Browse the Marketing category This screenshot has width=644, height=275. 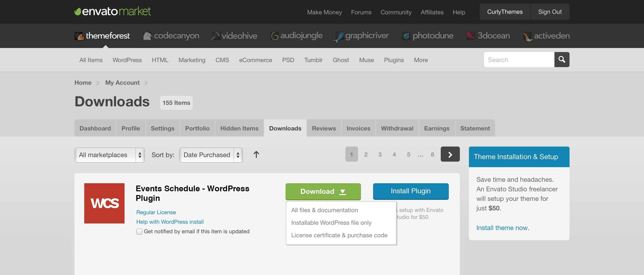coord(192,60)
